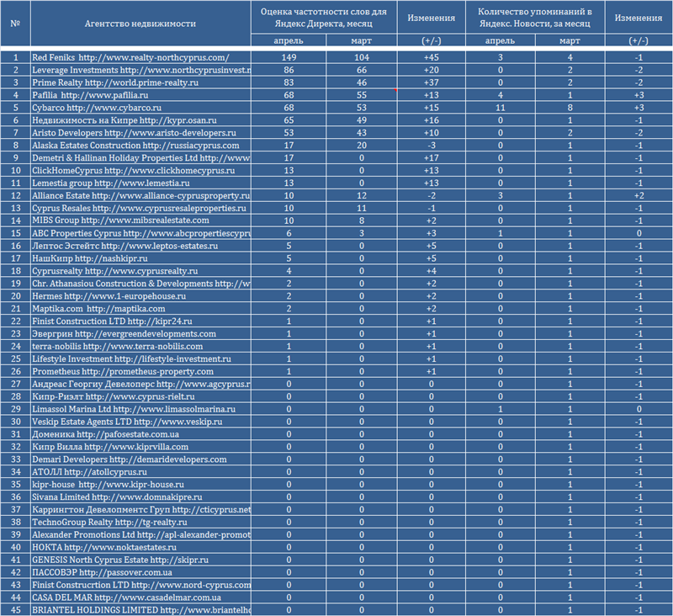The width and height of the screenshot is (673, 616).
Task: Click Alaska Estates Construction's -3 change cell
Action: click(x=432, y=146)
